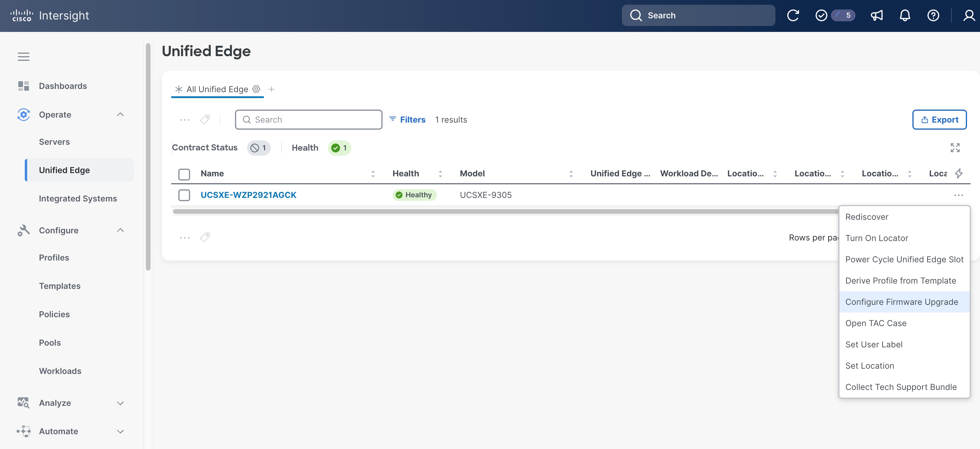Open Integrated Systems in sidebar

(x=78, y=199)
